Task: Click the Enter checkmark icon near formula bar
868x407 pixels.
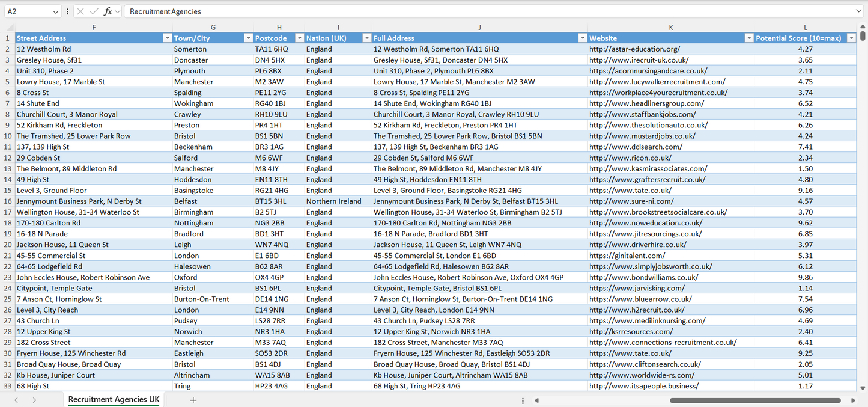Action: point(95,11)
